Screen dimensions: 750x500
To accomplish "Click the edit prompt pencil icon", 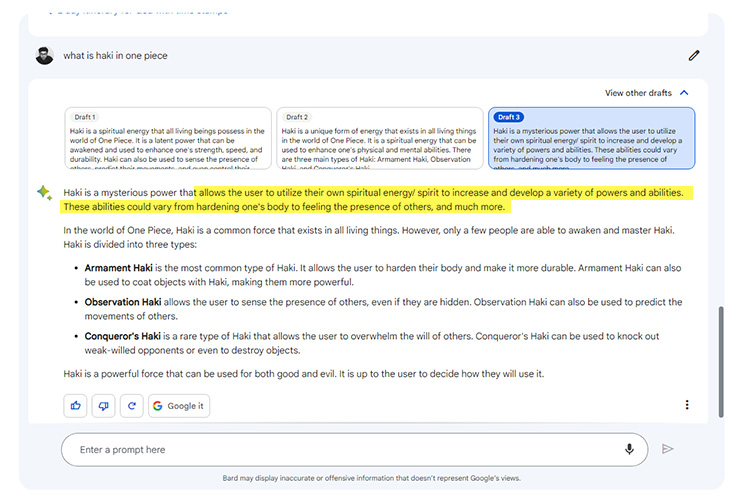I will [694, 56].
